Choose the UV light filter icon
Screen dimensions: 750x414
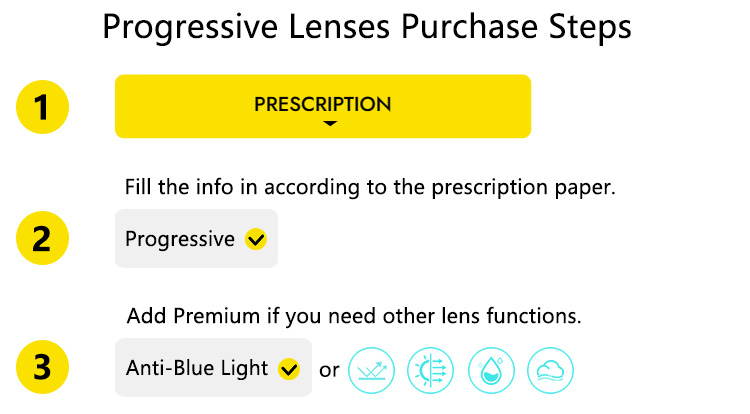point(430,370)
